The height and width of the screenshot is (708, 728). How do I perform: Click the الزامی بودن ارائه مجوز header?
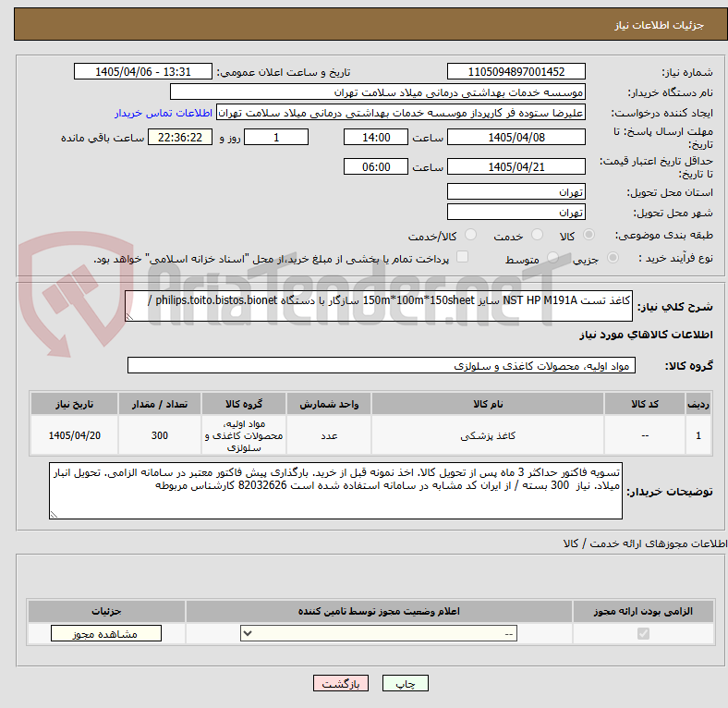click(643, 611)
